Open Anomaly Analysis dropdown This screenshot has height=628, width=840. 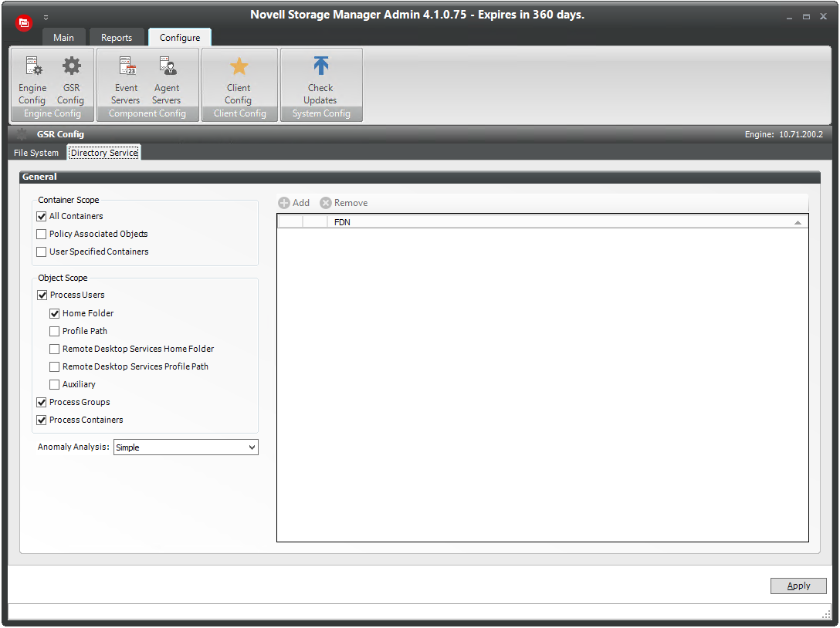(x=186, y=447)
